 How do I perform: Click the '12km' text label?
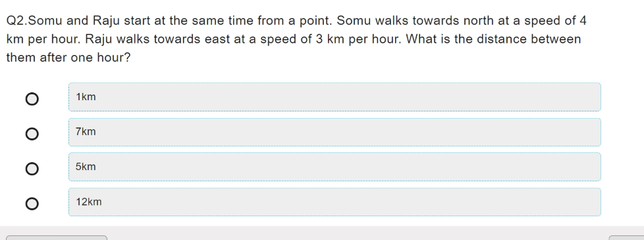(x=89, y=202)
